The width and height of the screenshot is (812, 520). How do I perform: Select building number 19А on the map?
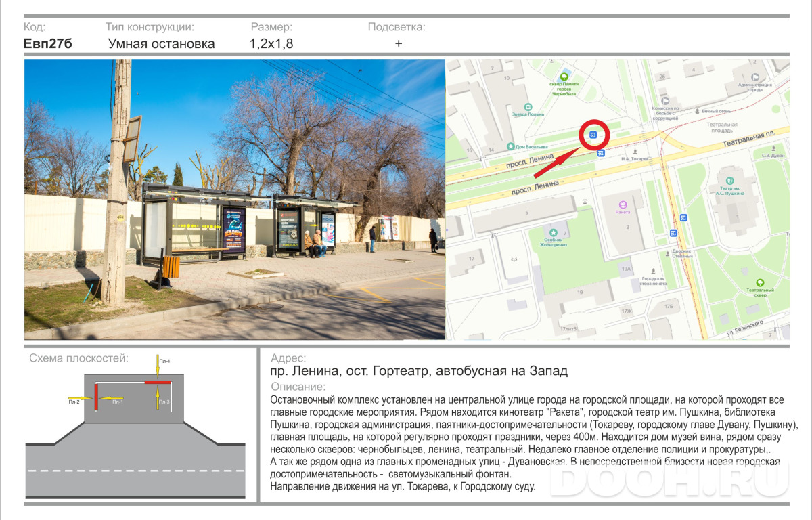626,269
